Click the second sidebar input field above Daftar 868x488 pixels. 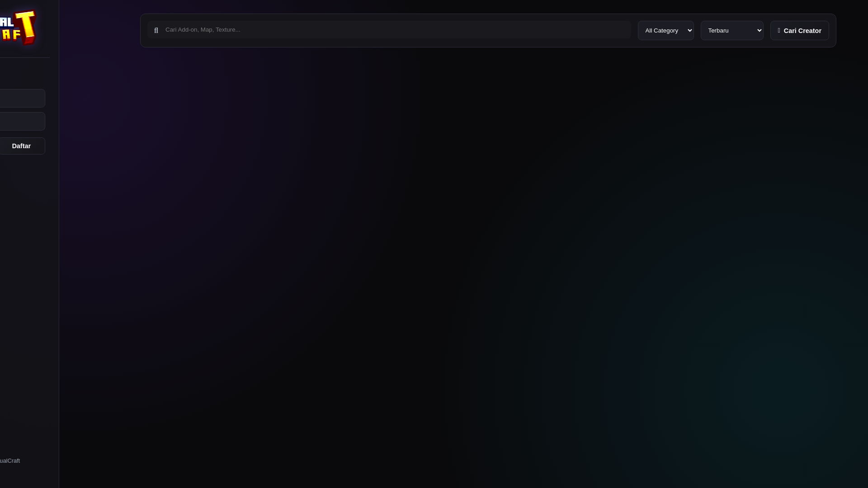[x=22, y=122]
